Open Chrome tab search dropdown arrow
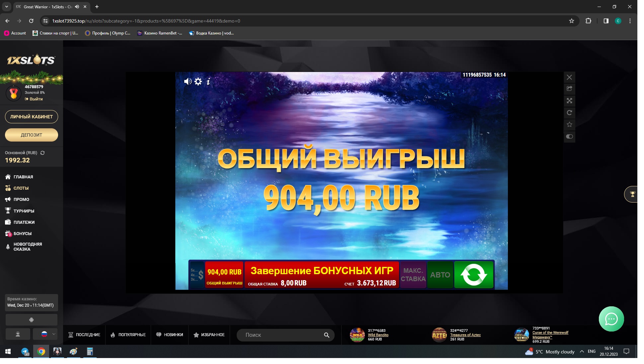The width and height of the screenshot is (644, 364). pyautogui.click(x=6, y=7)
